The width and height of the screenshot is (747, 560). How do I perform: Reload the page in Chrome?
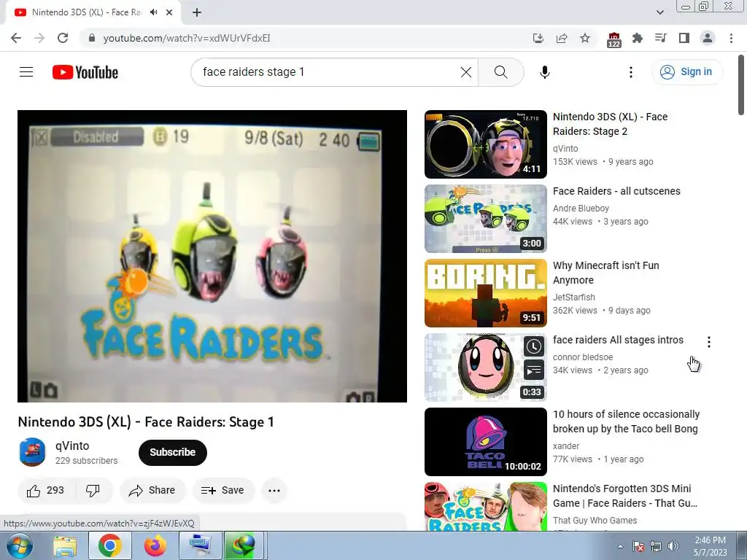(63, 38)
